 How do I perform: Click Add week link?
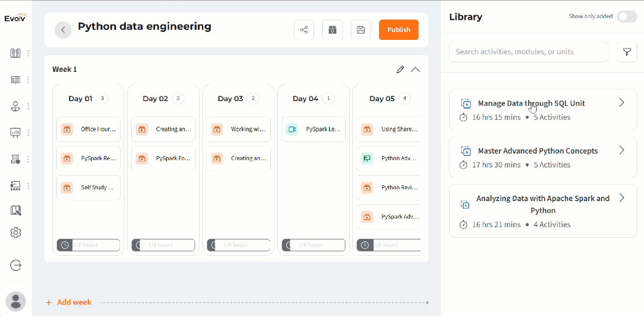click(x=69, y=302)
